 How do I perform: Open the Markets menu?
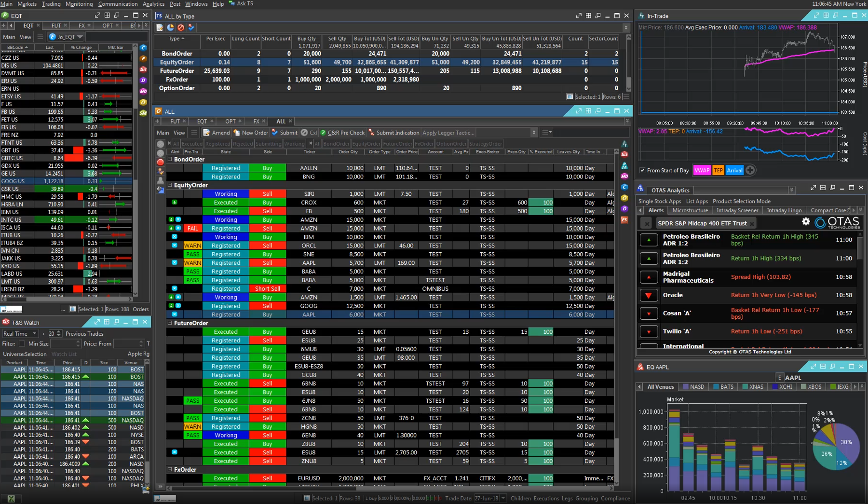click(x=27, y=4)
